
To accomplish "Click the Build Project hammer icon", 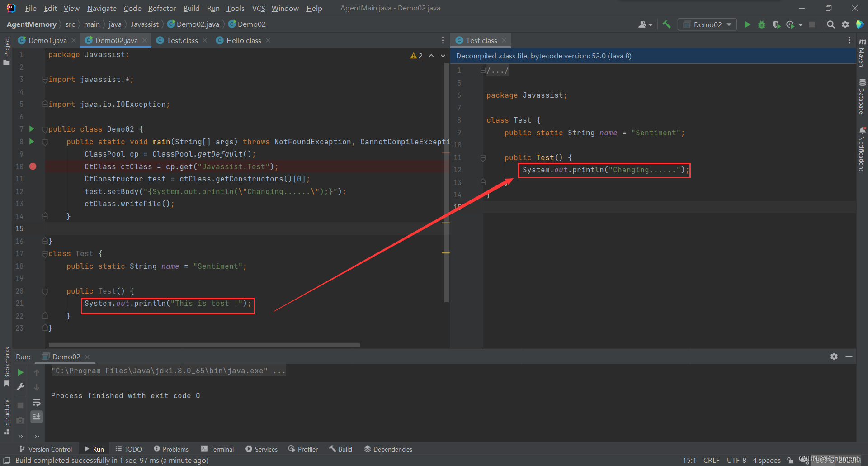I will (666, 24).
